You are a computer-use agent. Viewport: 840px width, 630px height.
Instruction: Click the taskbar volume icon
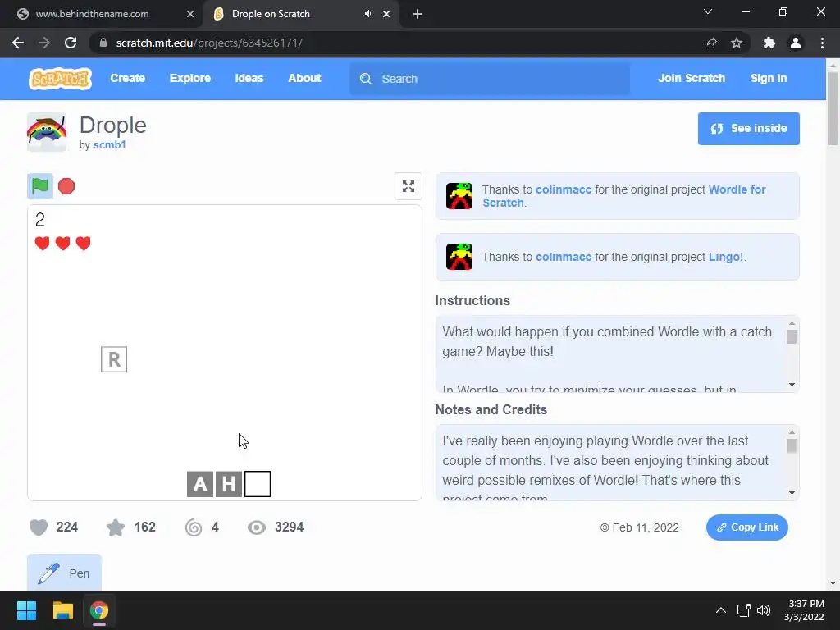[764, 610]
